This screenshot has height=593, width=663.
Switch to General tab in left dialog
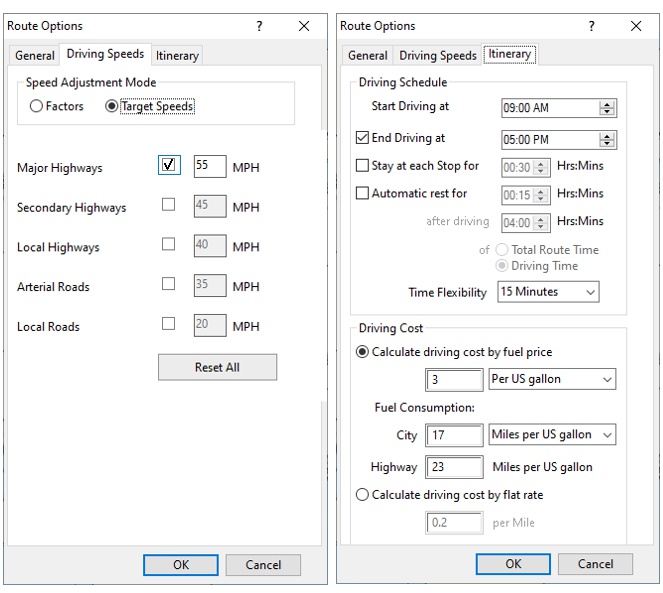[35, 56]
